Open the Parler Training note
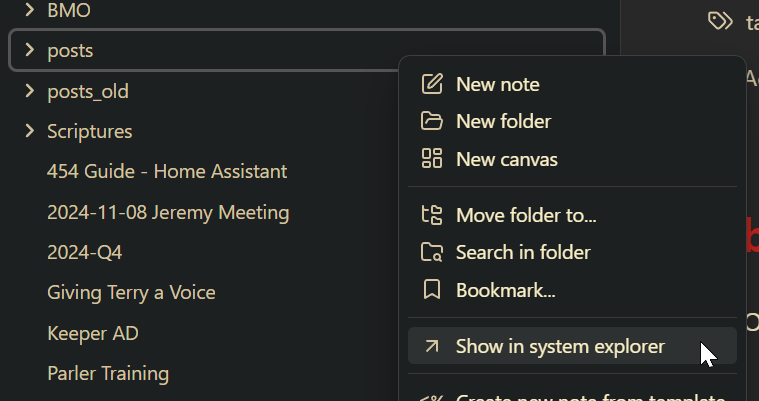The height and width of the screenshot is (401, 759). (x=108, y=373)
